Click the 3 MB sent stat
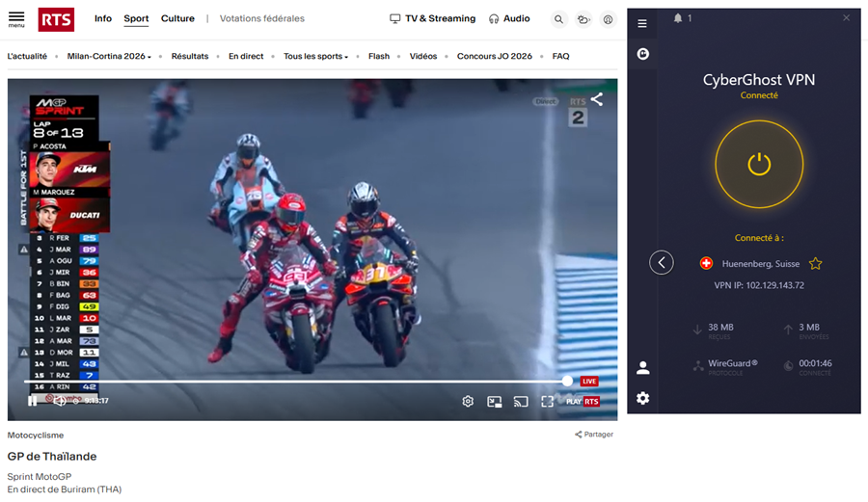Viewport: 868px width, 502px height. [x=809, y=328]
